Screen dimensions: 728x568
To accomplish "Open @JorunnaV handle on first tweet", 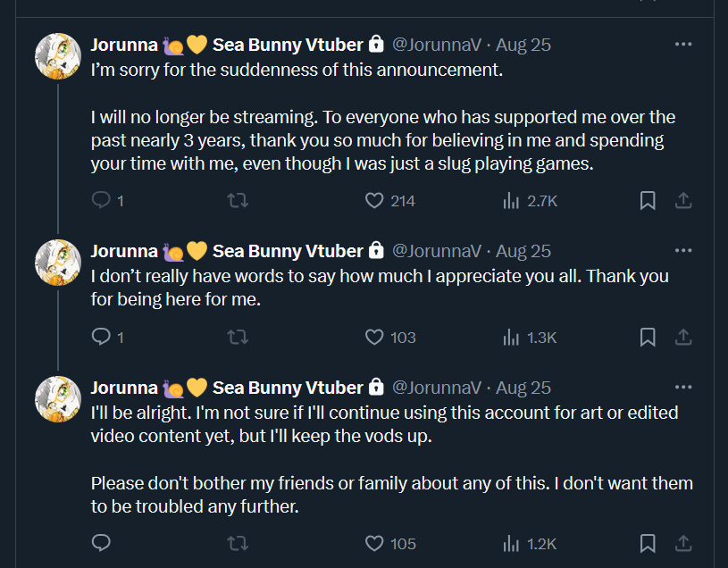I will pyautogui.click(x=437, y=44).
